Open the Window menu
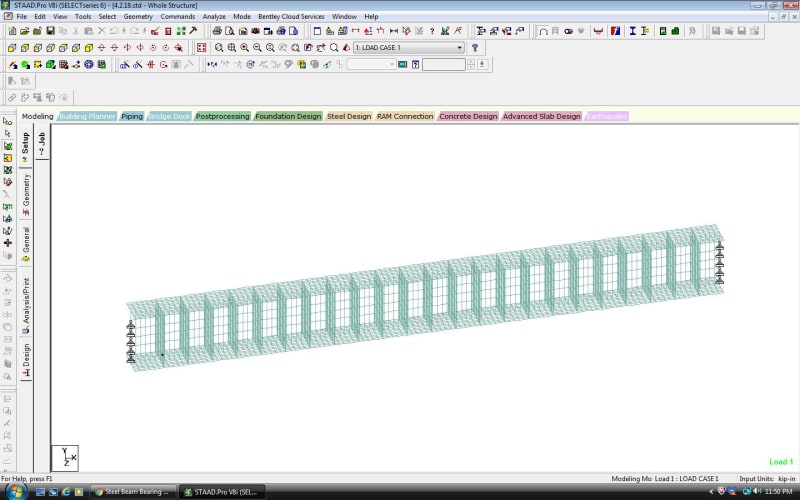 click(344, 16)
